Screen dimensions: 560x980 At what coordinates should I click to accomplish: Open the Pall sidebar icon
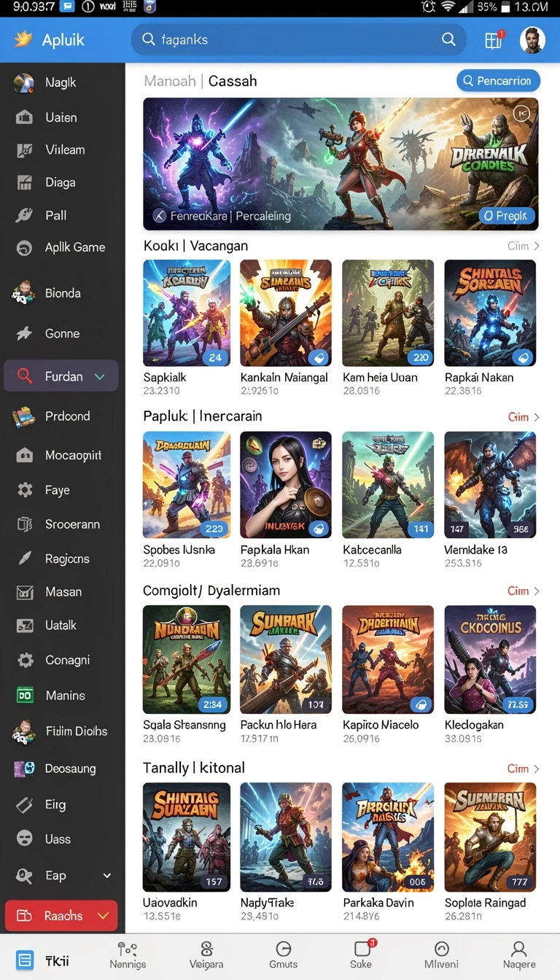pos(24,215)
